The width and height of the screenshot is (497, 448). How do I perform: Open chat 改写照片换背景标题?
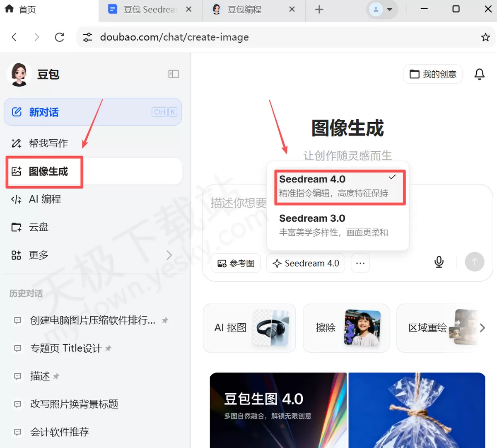pos(93,404)
